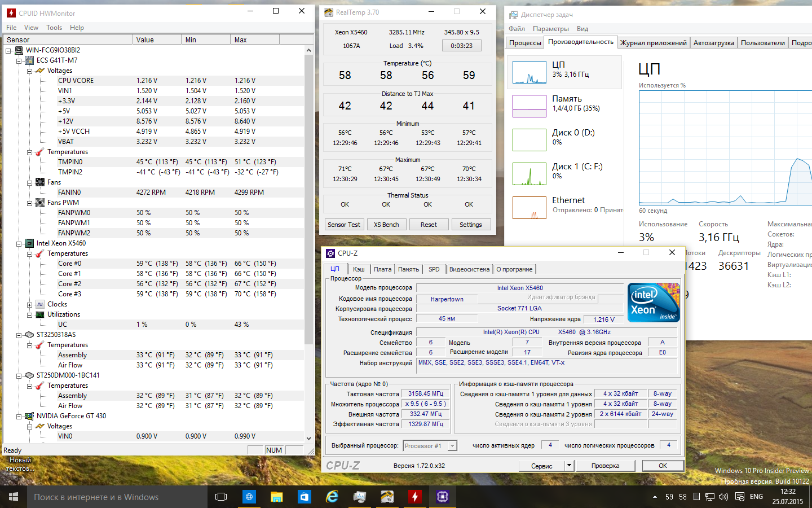Image resolution: width=812 pixels, height=508 pixels.
Task: Open RealTemp Settings
Action: click(x=471, y=225)
